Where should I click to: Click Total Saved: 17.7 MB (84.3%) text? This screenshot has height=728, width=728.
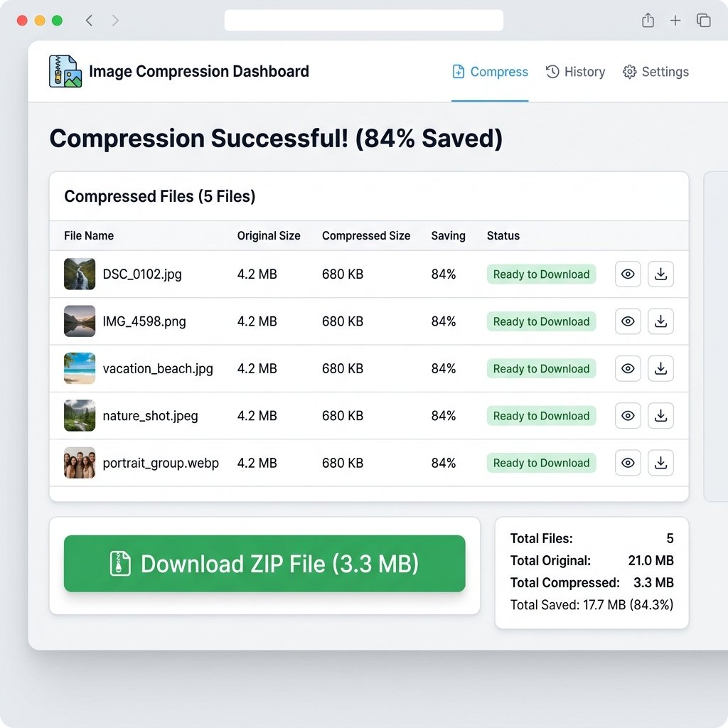coord(592,605)
